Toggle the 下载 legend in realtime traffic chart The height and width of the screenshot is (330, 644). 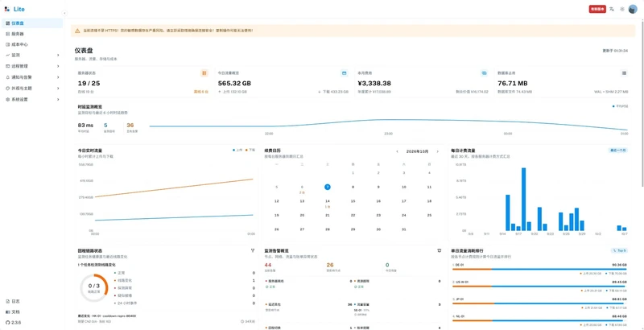point(250,151)
